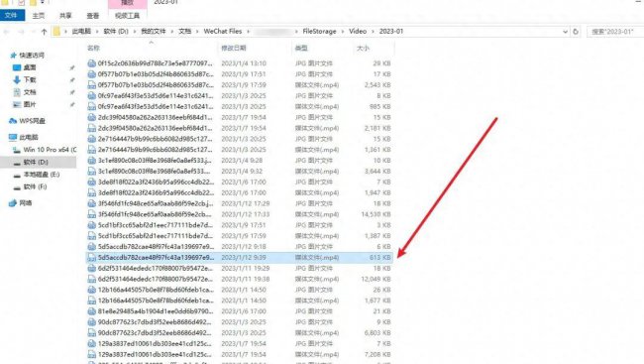
Task: Click file name 5d5accdb… sized 6 KB
Action: pos(157,246)
